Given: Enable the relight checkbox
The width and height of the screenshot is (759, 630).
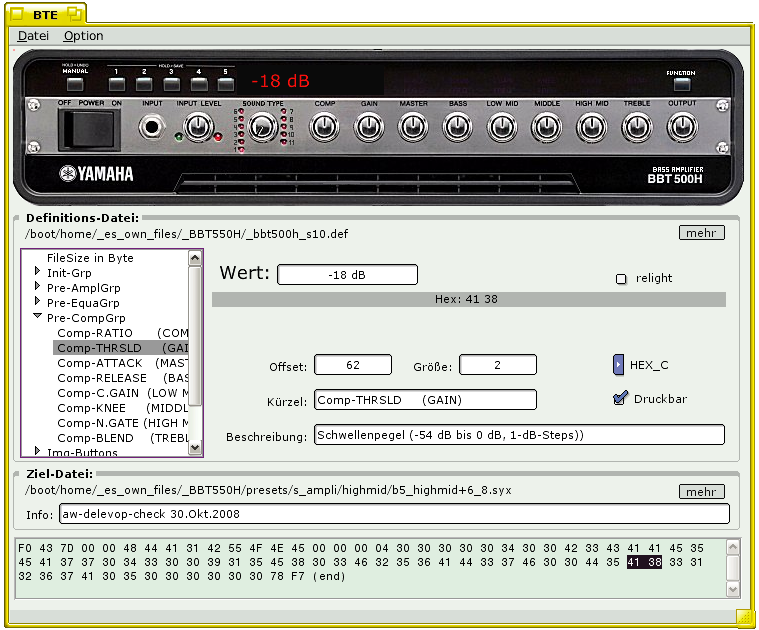Looking at the screenshot, I should [x=621, y=279].
